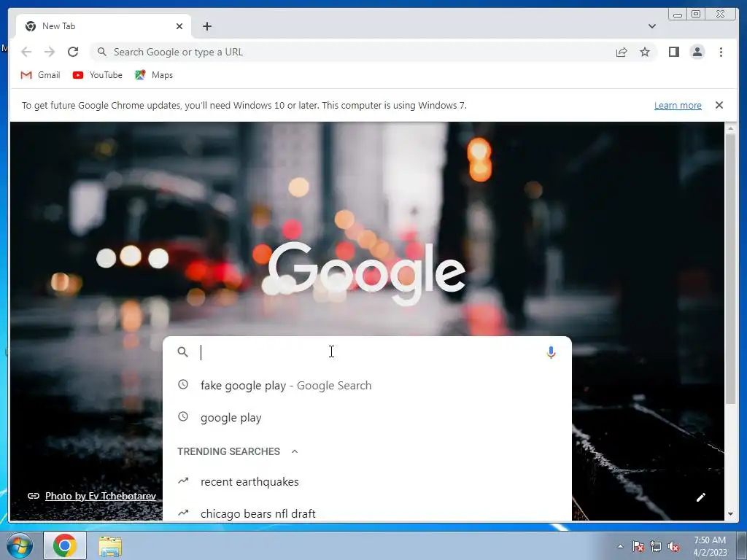Go back with the browser back arrow

coord(26,52)
